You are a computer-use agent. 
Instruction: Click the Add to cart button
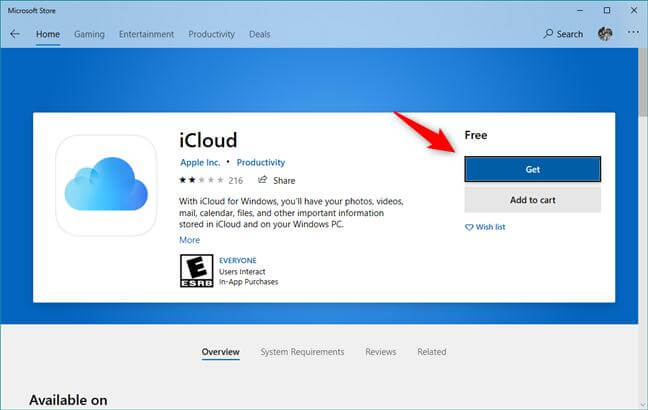coord(532,200)
